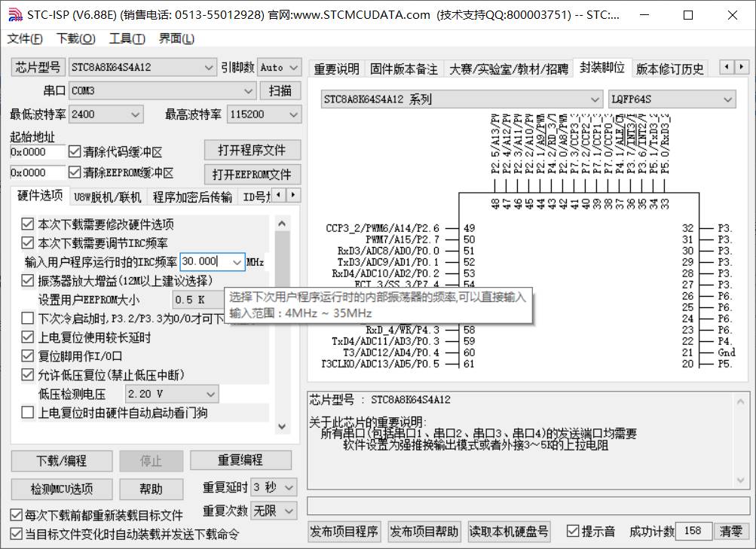
Task: Uncheck 清除代码缓冲区 option
Action: pyautogui.click(x=74, y=150)
